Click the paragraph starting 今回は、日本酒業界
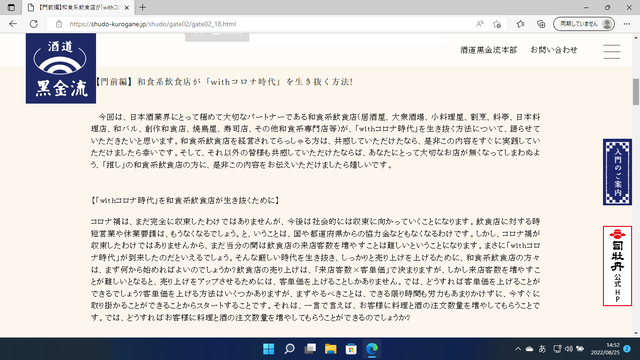This screenshot has width=640, height=360. [x=315, y=141]
